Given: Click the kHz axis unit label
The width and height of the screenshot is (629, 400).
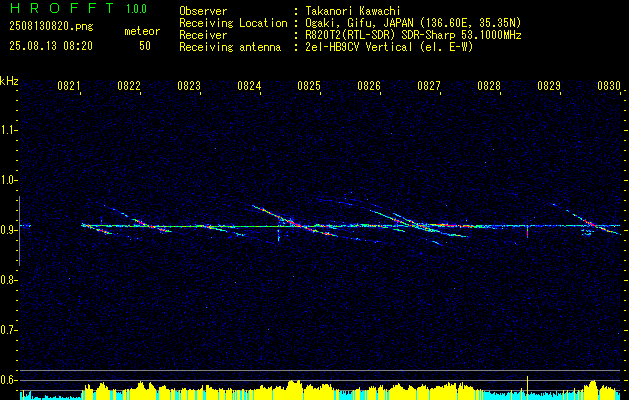Looking at the screenshot, I should [x=10, y=81].
